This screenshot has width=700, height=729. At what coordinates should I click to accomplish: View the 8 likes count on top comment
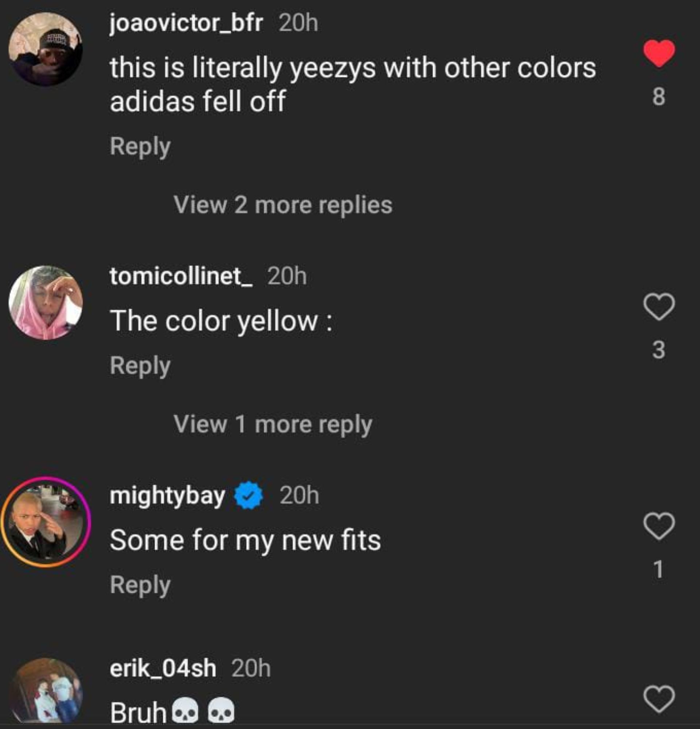pyautogui.click(x=659, y=97)
